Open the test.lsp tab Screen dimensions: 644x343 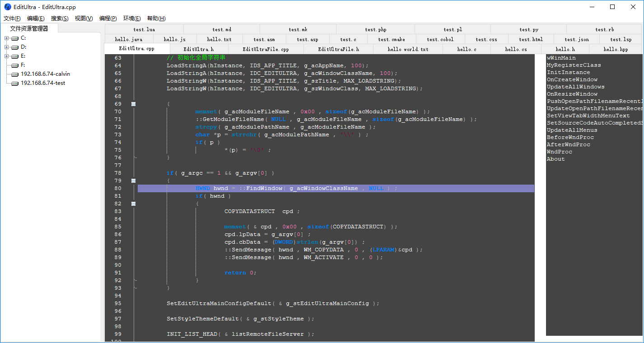[621, 39]
